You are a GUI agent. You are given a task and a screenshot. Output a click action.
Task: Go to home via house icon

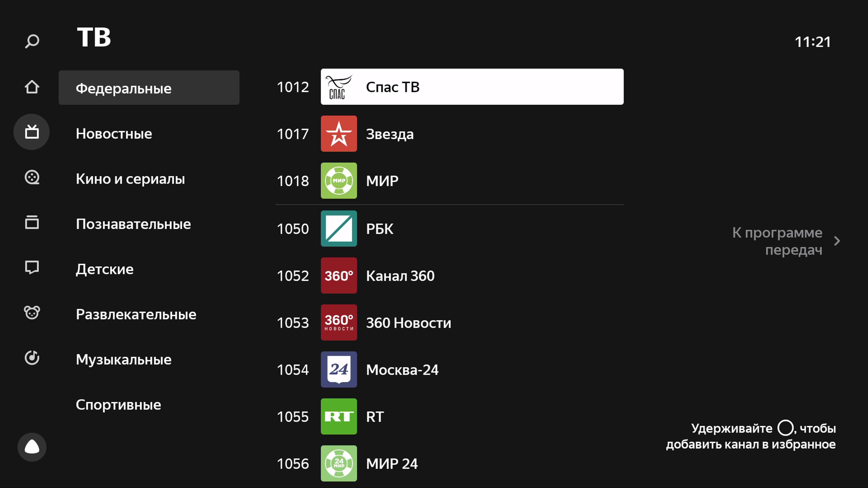point(32,87)
